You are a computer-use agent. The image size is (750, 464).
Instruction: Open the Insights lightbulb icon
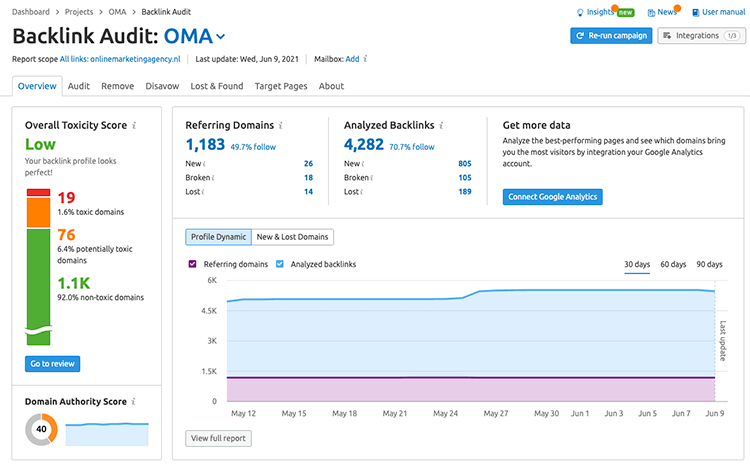coord(580,12)
